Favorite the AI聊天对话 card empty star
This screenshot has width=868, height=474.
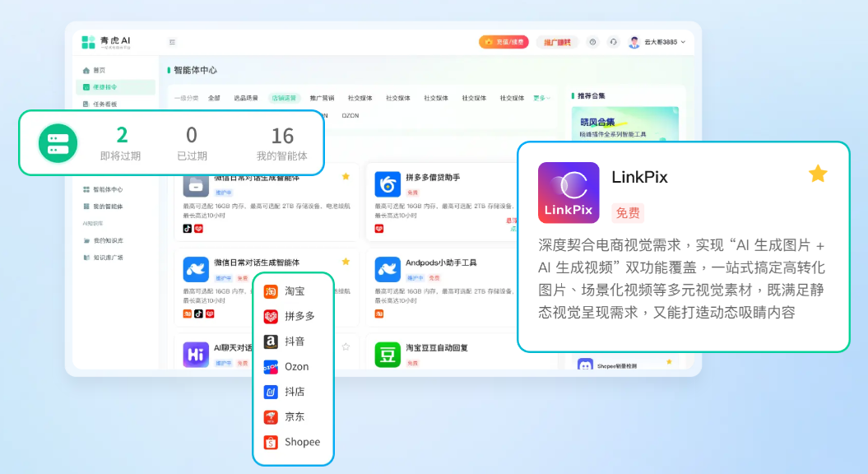pyautogui.click(x=346, y=346)
